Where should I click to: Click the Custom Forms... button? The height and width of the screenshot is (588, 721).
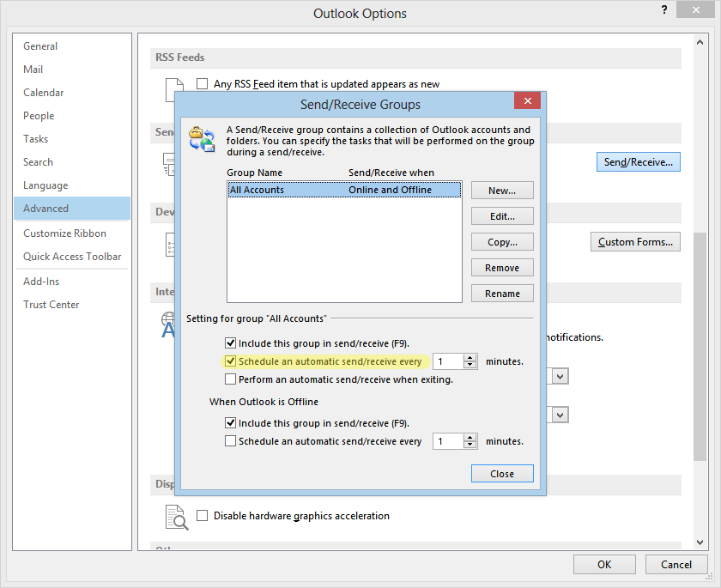point(635,242)
